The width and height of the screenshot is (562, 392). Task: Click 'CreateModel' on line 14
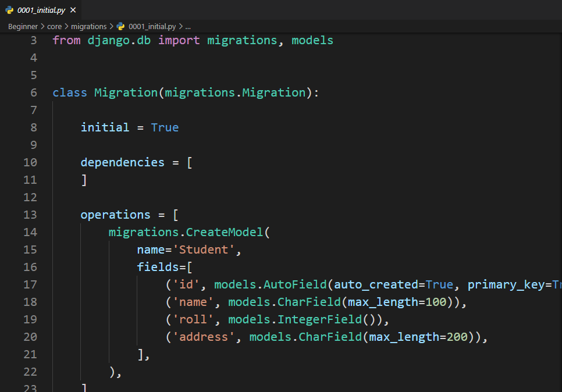click(x=225, y=232)
